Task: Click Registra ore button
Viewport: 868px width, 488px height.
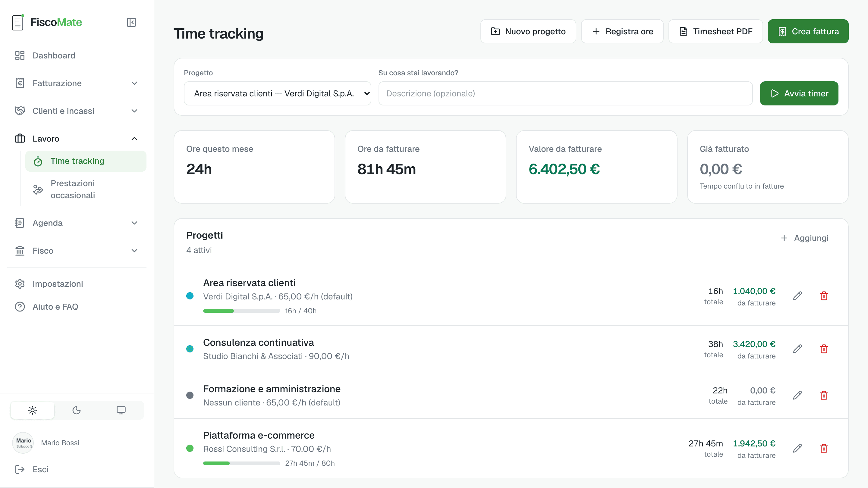Action: [622, 31]
